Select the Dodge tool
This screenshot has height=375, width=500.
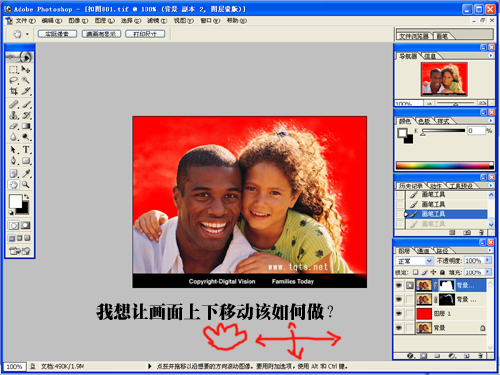click(26, 137)
